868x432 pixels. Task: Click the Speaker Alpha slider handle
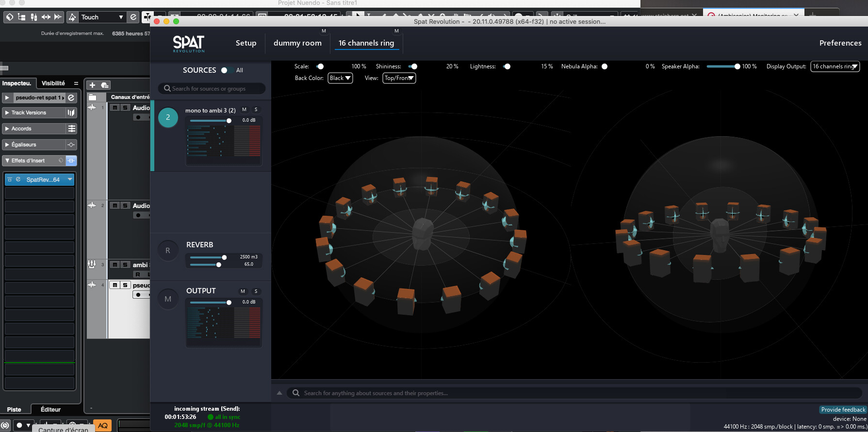pos(737,66)
